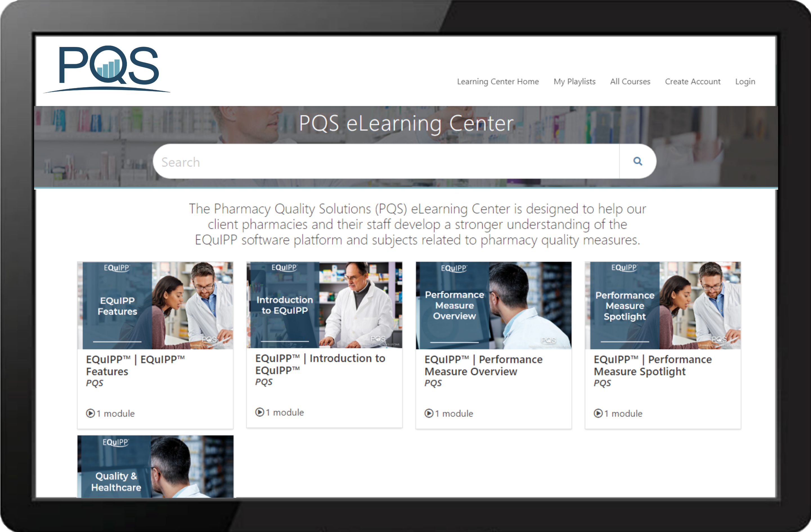Click PQS author under Performance Measure Spotlight

(x=603, y=383)
